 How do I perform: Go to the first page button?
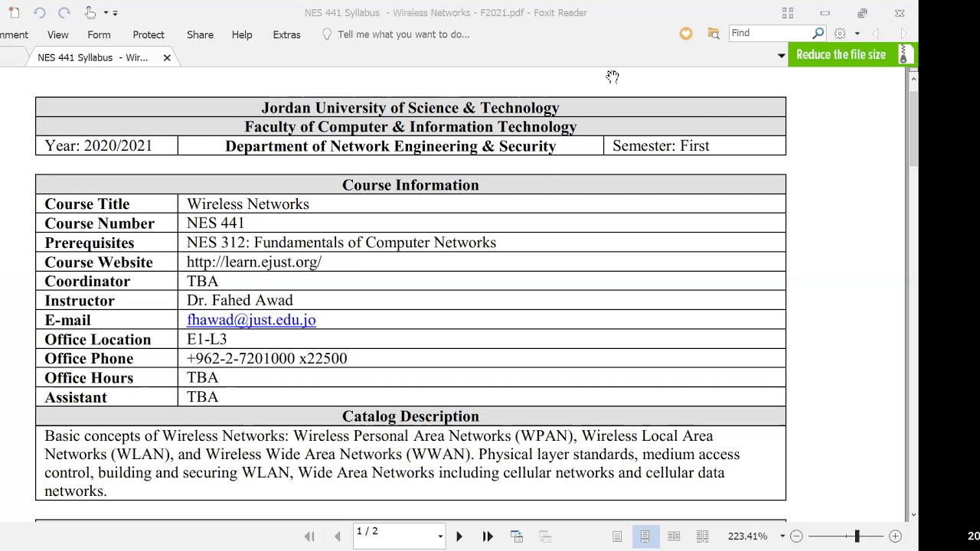coord(309,536)
